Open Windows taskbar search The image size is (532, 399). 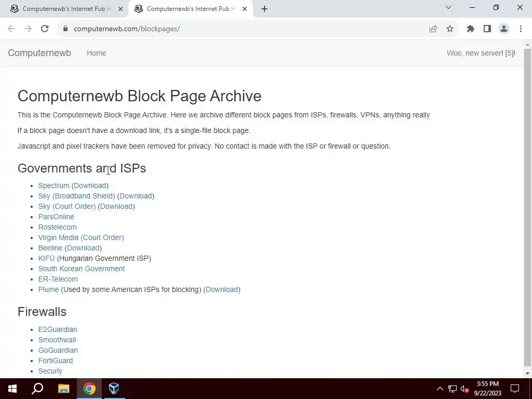click(x=37, y=389)
